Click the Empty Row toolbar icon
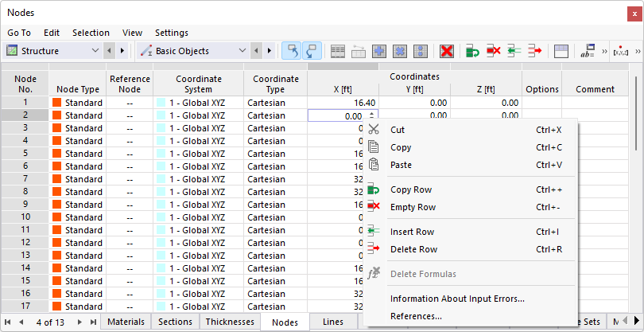Screen dimensions: 644x332 point(494,51)
